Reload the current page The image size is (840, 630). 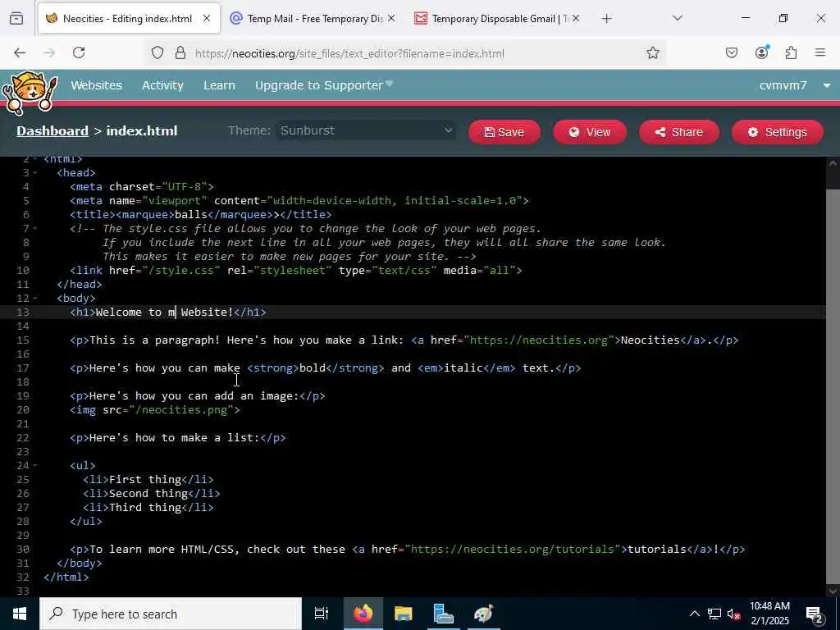[x=79, y=52]
